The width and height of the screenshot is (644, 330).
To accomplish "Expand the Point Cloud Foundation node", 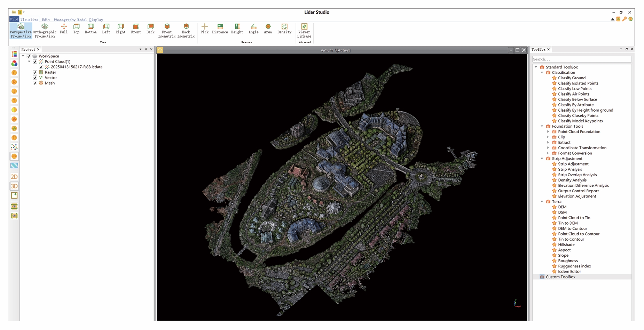I will pyautogui.click(x=548, y=132).
